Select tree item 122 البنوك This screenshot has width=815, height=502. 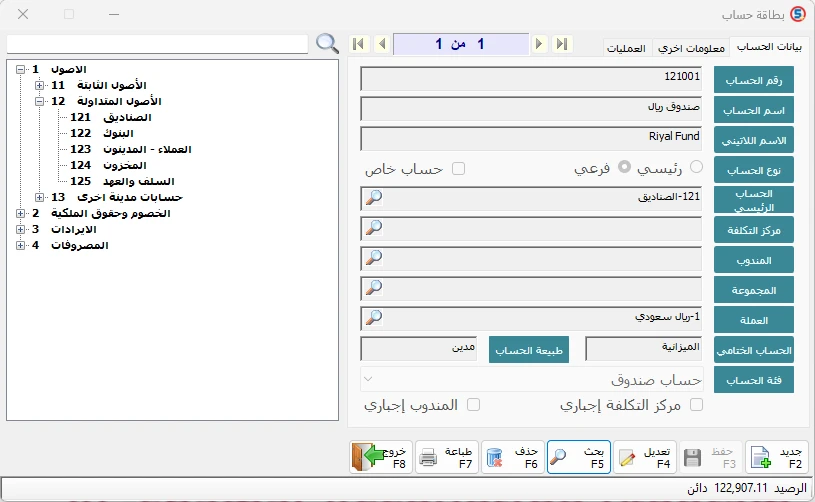[102, 134]
